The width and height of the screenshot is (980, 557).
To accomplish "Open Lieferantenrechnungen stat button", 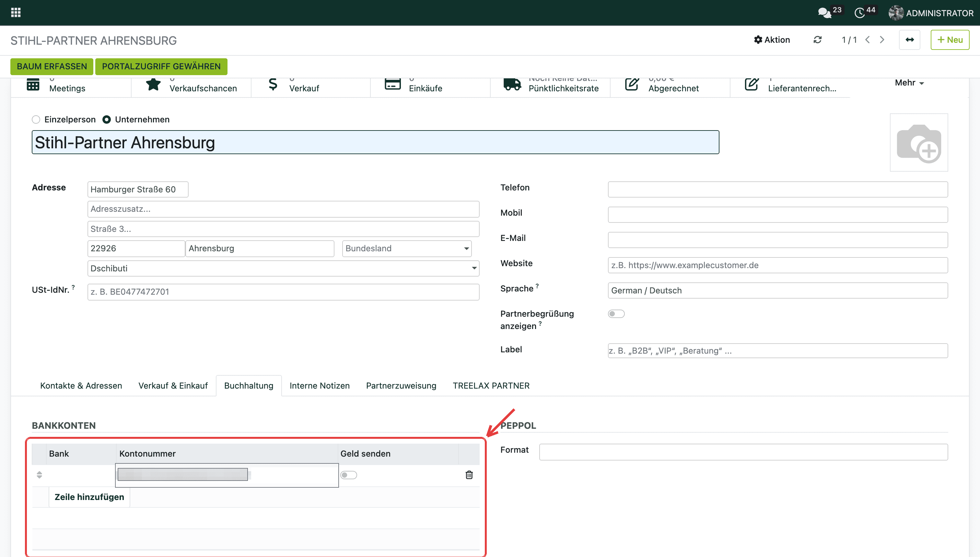I will (x=790, y=87).
